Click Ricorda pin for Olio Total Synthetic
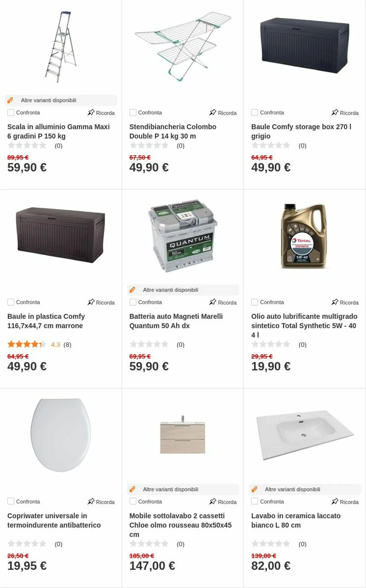 pos(345,303)
